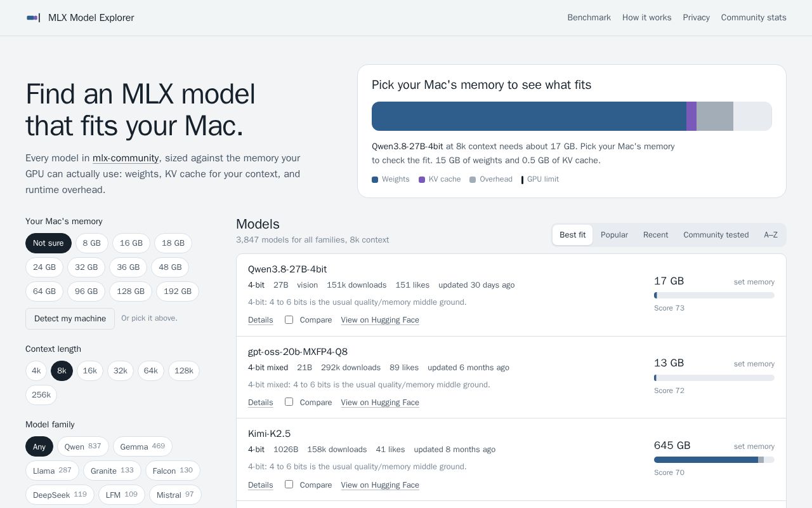Screen dimensions: 812x508
Task: Choose 64 GB Mac memory
Action: (44, 291)
